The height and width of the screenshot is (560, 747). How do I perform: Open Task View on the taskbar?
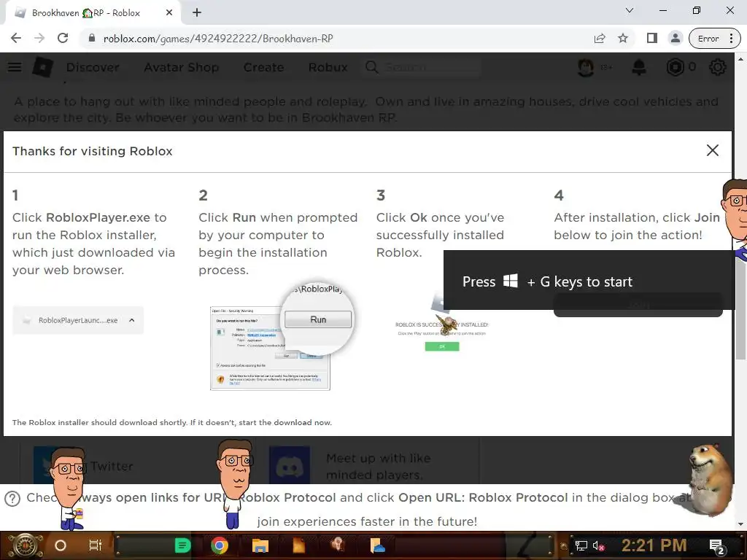pyautogui.click(x=96, y=545)
